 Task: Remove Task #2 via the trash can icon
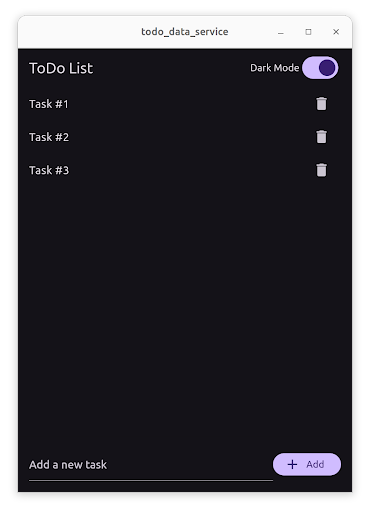tap(321, 137)
